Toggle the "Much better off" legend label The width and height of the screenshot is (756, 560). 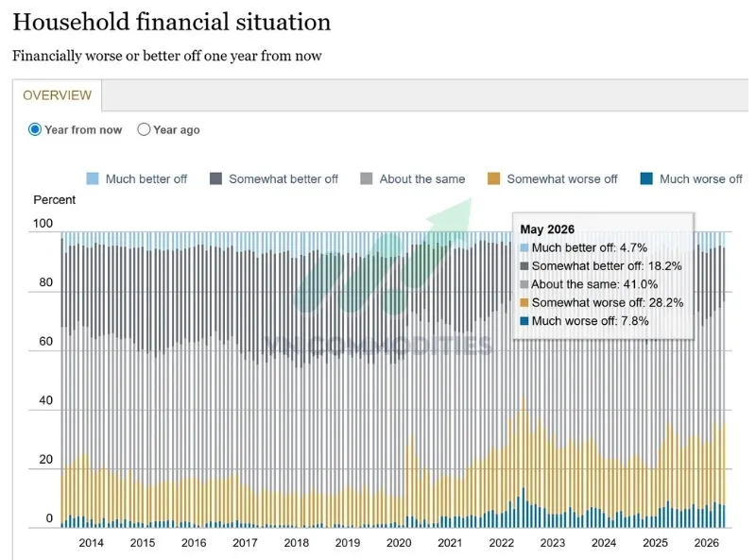point(146,179)
